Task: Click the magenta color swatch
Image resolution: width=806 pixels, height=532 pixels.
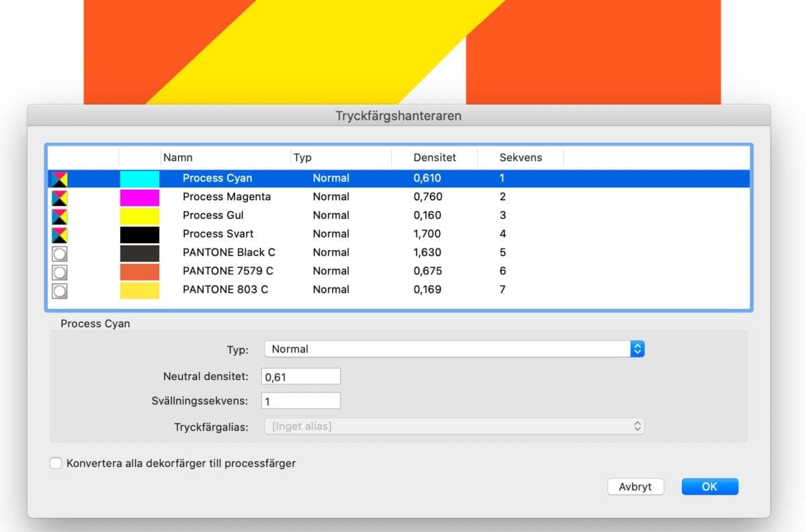Action: (140, 197)
